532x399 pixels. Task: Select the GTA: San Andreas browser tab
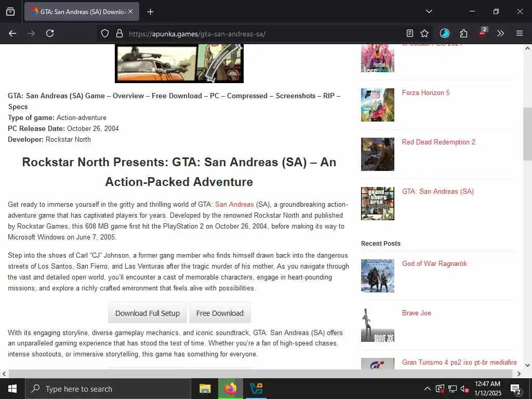[82, 12]
